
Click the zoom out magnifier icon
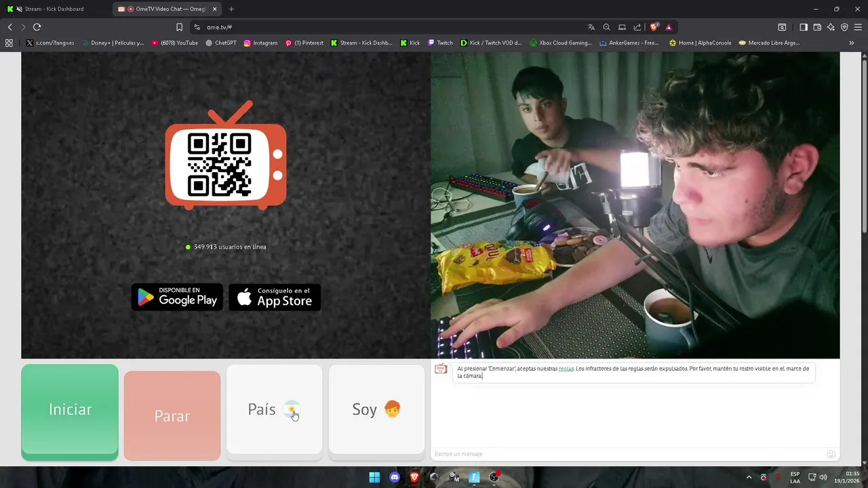(607, 27)
